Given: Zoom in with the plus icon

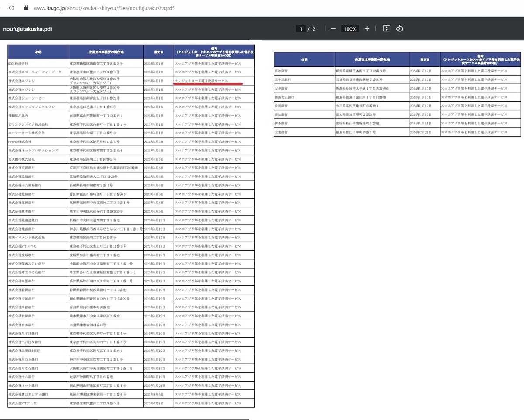Looking at the screenshot, I should pos(367,29).
